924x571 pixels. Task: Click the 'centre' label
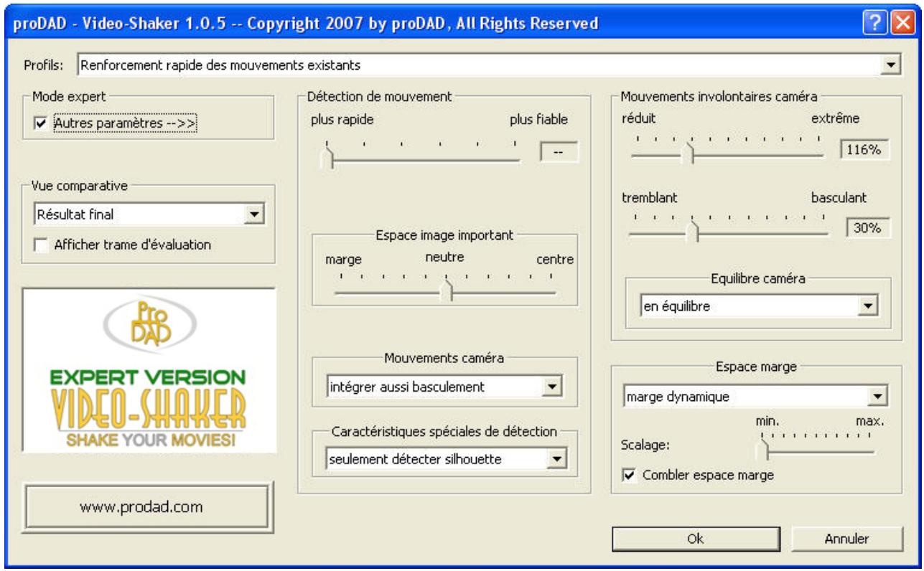tap(555, 259)
